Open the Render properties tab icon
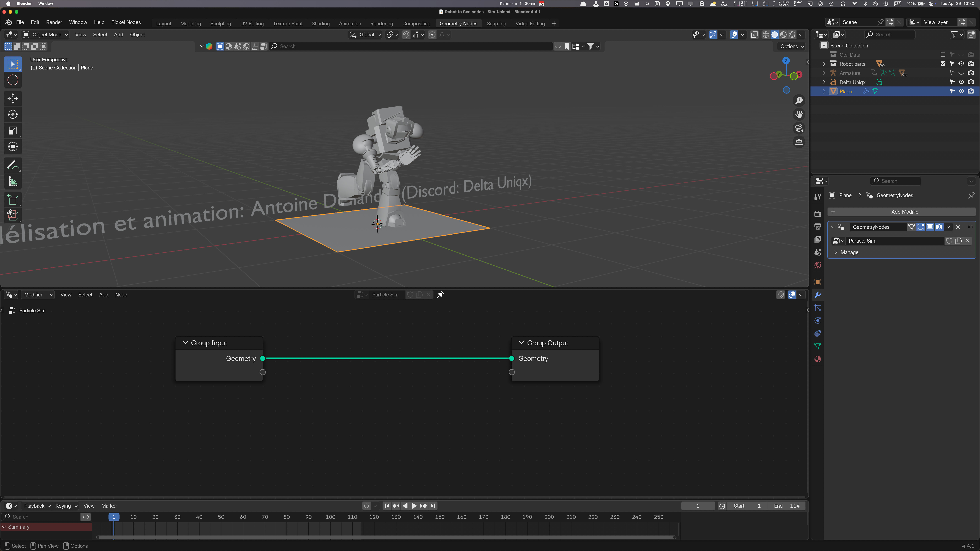The image size is (980, 551). click(818, 214)
